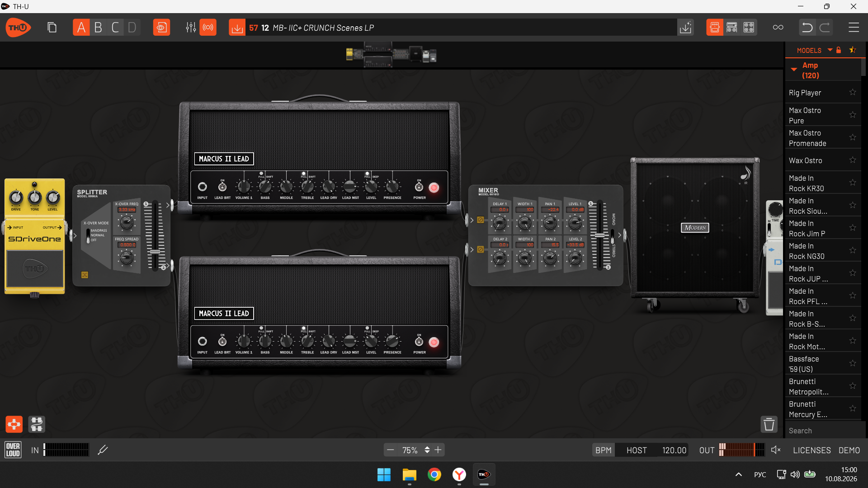Click the orange save preset icon

237,28
